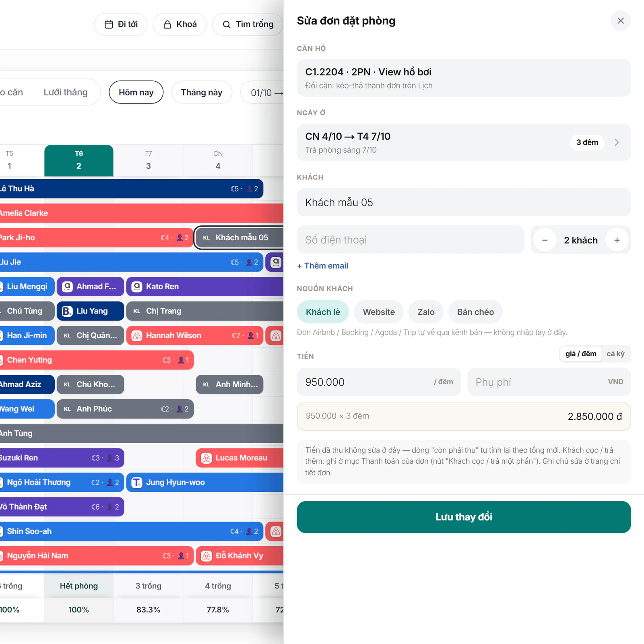Viewport: 644px width, 644px height.
Task: Click the KL badge on Anh Phúc booking
Action: pos(67,409)
